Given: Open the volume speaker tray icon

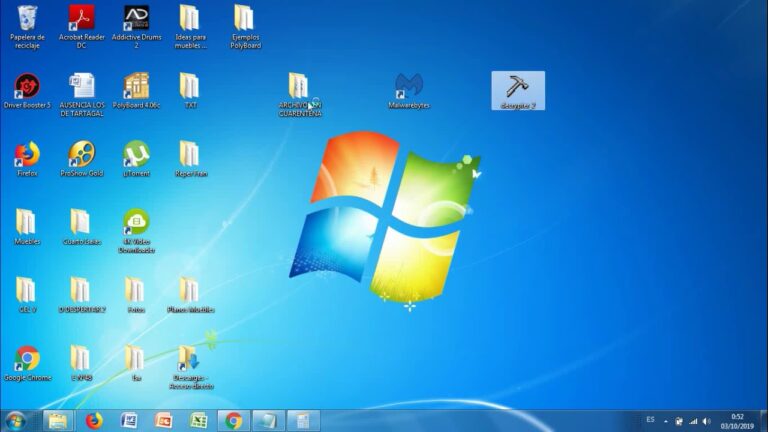Looking at the screenshot, I should click(x=706, y=421).
